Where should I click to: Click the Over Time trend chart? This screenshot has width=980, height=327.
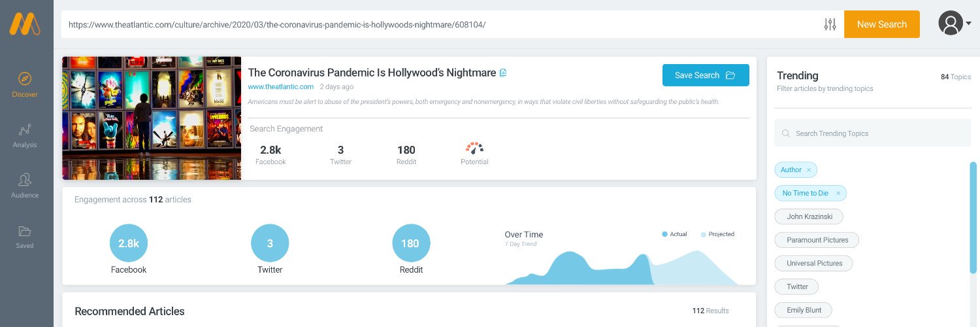[x=622, y=267]
